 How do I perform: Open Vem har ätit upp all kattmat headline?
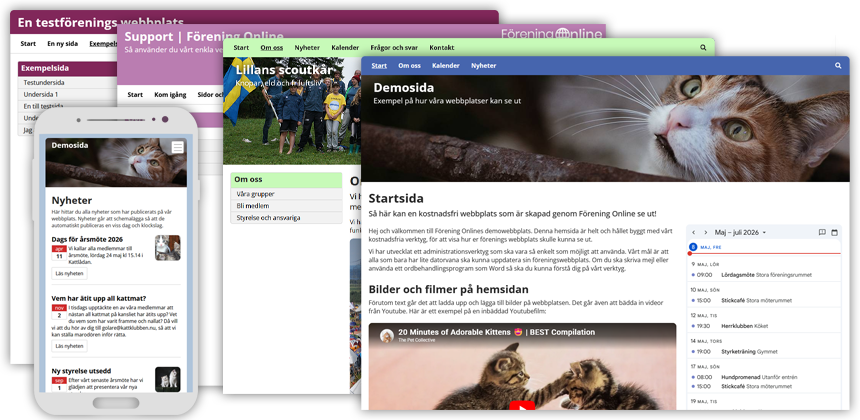(99, 298)
